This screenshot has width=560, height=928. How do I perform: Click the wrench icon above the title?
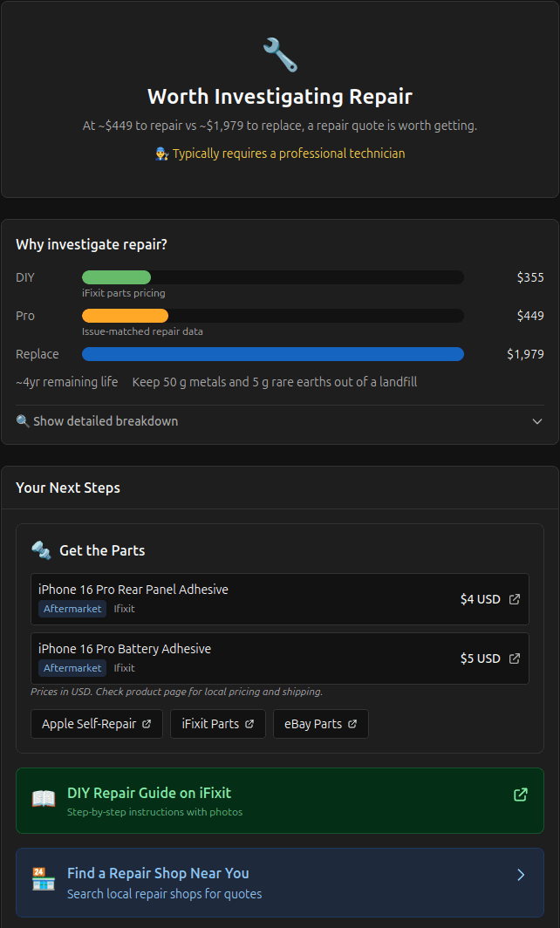coord(279,54)
